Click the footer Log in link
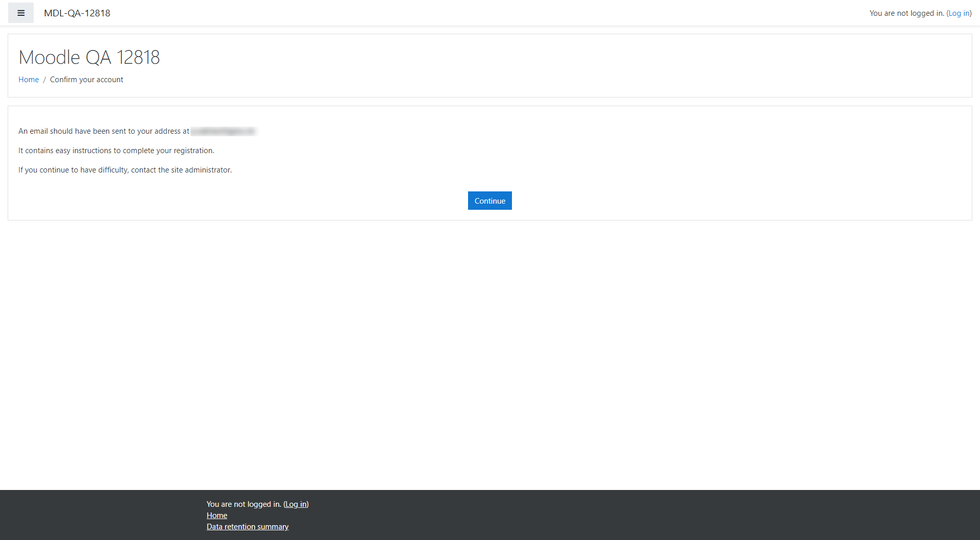 pos(296,504)
